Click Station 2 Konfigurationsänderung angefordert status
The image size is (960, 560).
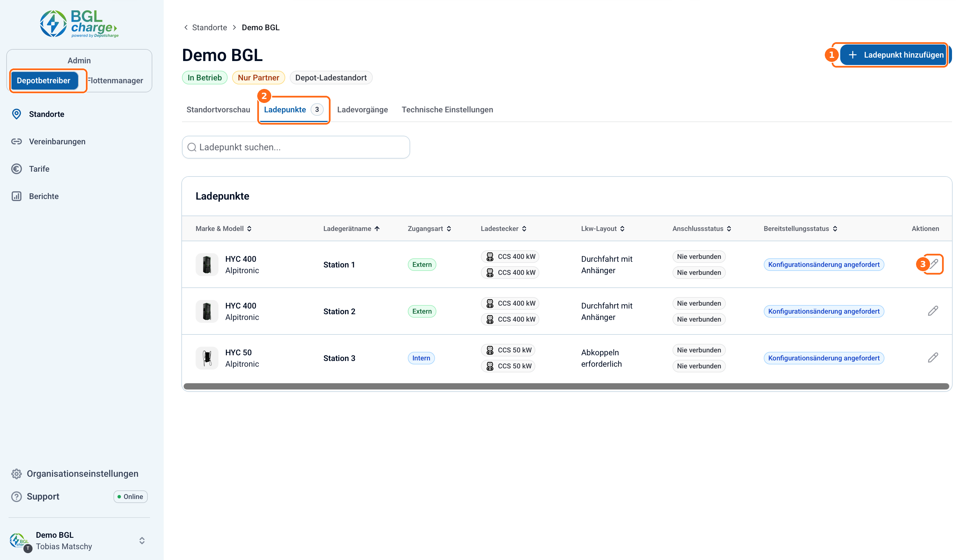click(x=824, y=311)
